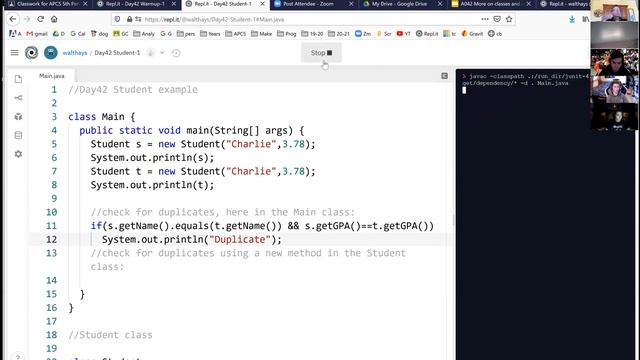Bookmark this page with the star
The image size is (640, 360).
tap(509, 19)
